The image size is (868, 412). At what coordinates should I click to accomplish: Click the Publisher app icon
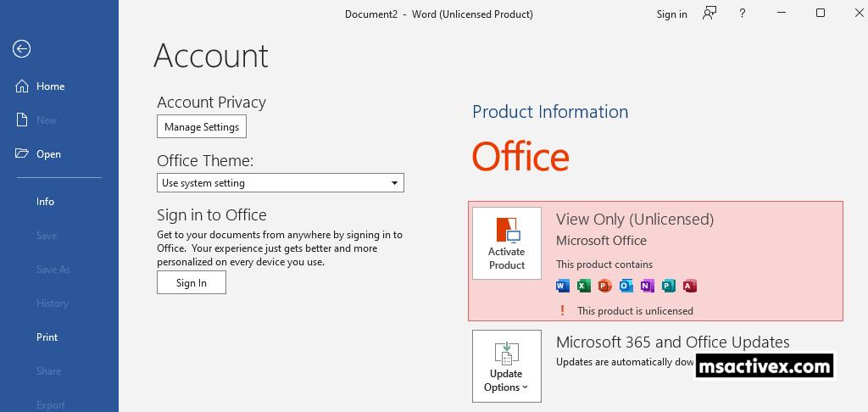tap(668, 286)
